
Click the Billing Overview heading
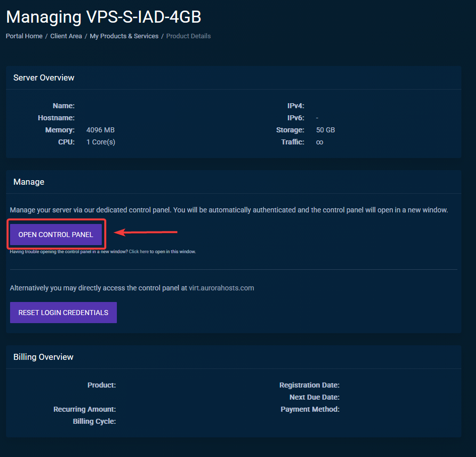43,357
